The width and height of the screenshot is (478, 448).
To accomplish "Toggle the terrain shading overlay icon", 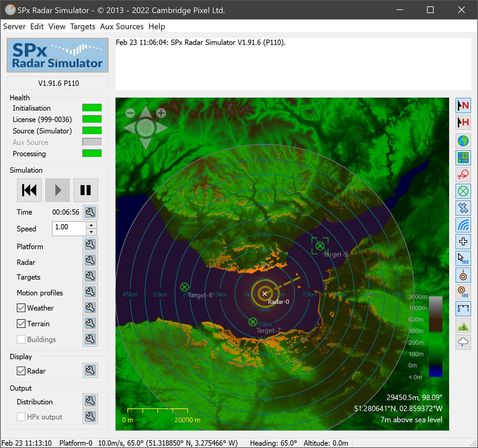I will 463,326.
